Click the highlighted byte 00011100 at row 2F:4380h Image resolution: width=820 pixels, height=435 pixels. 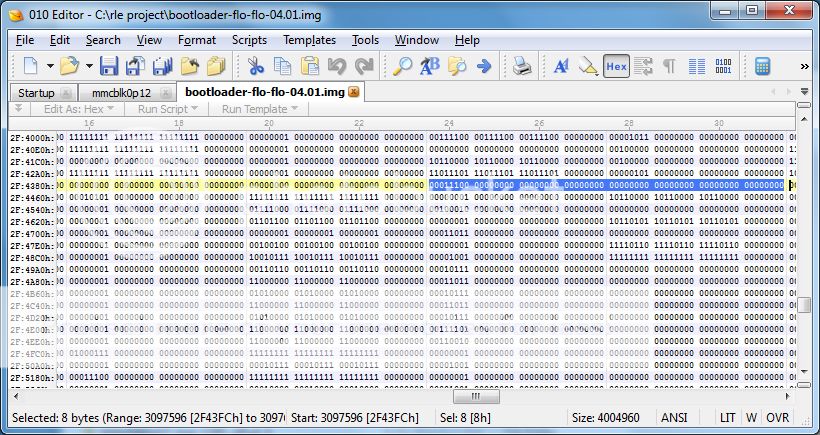477,185
